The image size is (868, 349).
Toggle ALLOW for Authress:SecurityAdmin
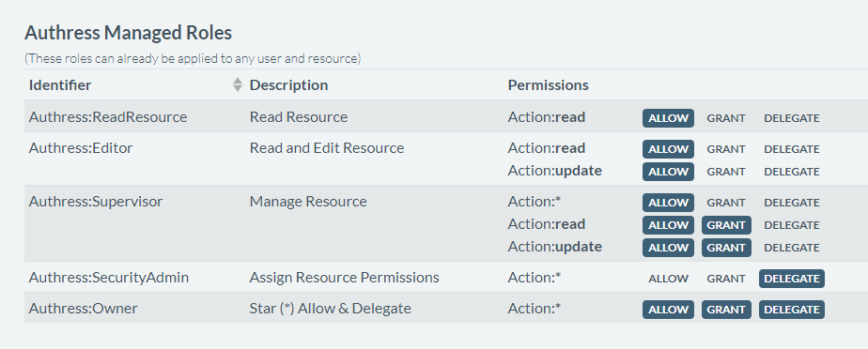tap(668, 279)
